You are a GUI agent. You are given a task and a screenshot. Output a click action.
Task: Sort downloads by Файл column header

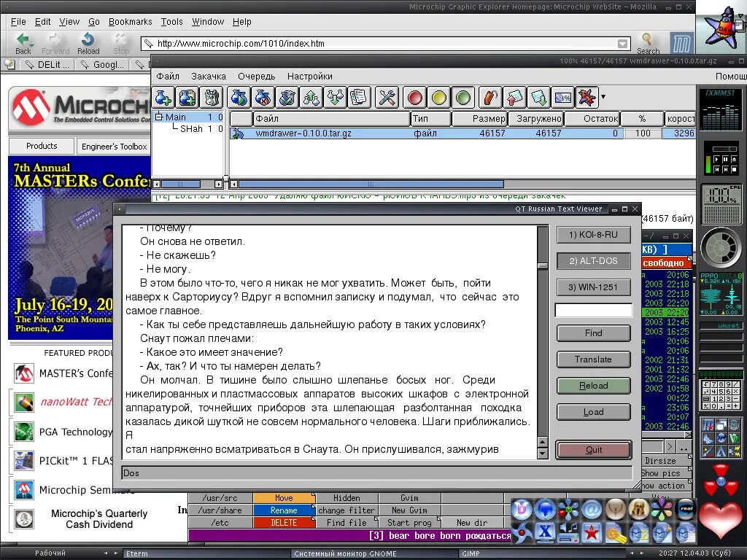(x=331, y=119)
